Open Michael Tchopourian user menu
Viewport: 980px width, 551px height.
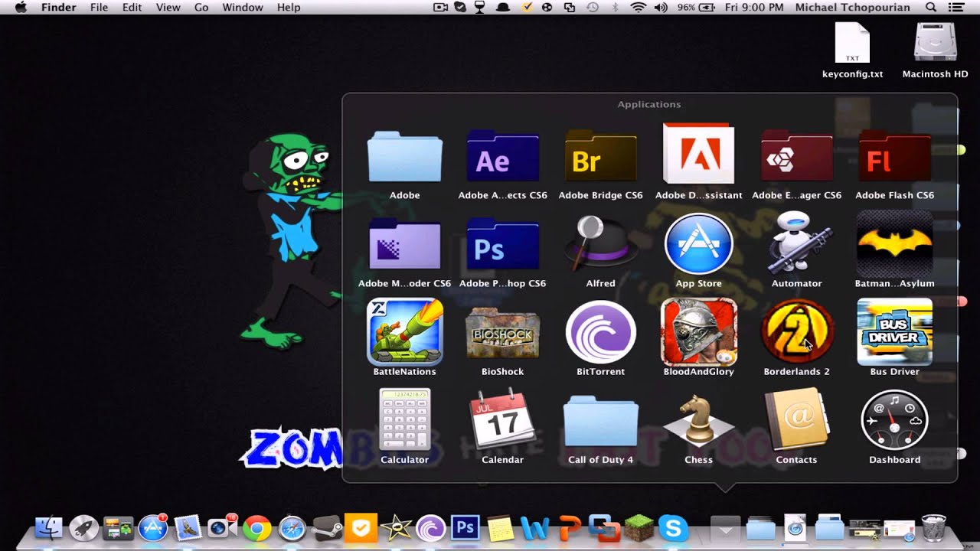pyautogui.click(x=852, y=8)
